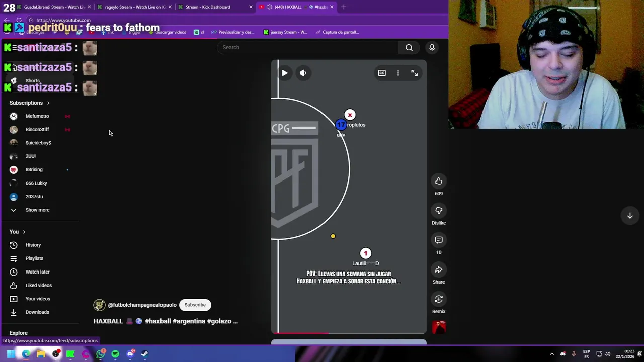This screenshot has height=362, width=644.
Task: Open the Windows Start menu
Action: [x=10, y=354]
